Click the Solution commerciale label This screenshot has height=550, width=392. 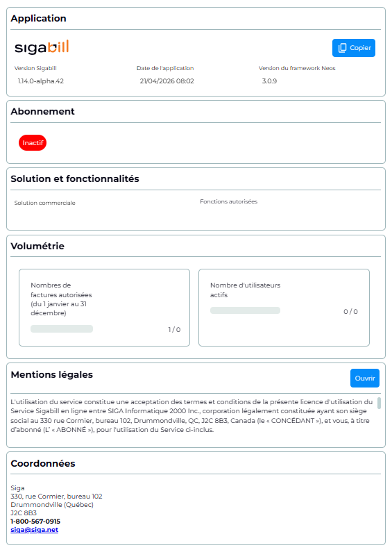(x=45, y=203)
